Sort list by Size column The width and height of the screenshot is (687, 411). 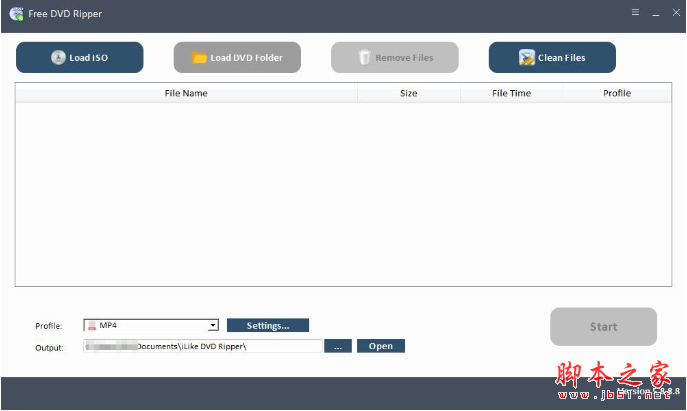point(409,93)
